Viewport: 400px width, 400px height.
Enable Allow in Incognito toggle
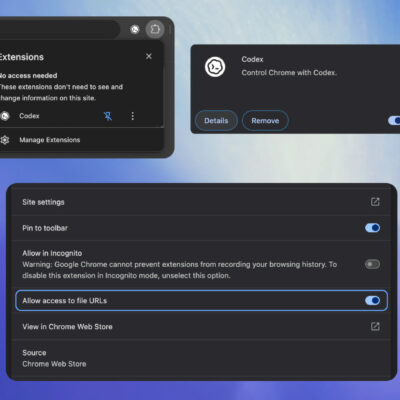click(x=372, y=264)
